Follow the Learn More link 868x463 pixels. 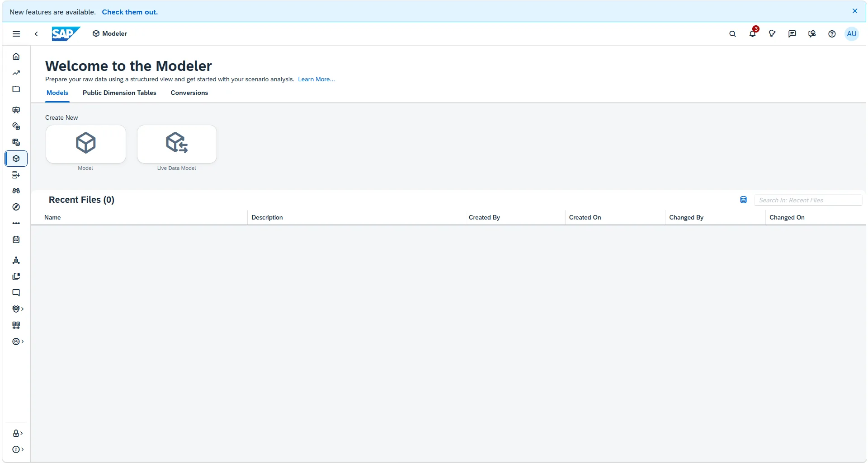(316, 79)
